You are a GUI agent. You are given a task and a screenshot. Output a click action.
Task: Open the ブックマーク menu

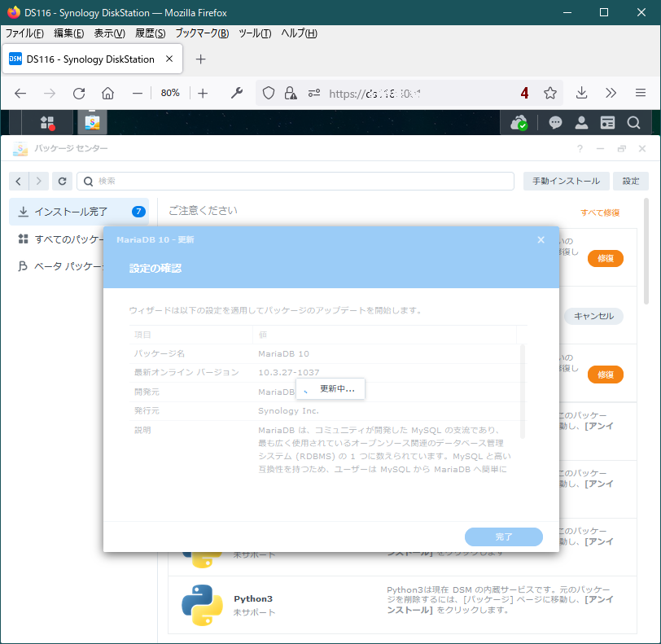click(x=202, y=33)
